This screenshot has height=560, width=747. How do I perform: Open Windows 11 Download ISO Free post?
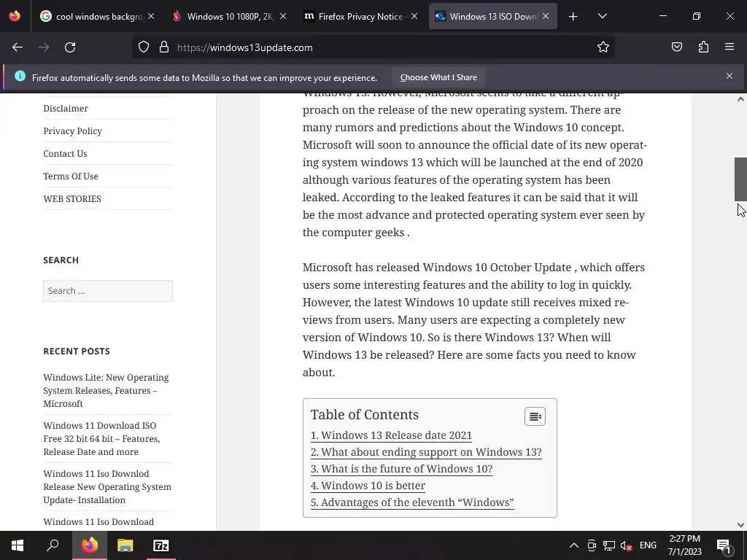click(x=101, y=438)
